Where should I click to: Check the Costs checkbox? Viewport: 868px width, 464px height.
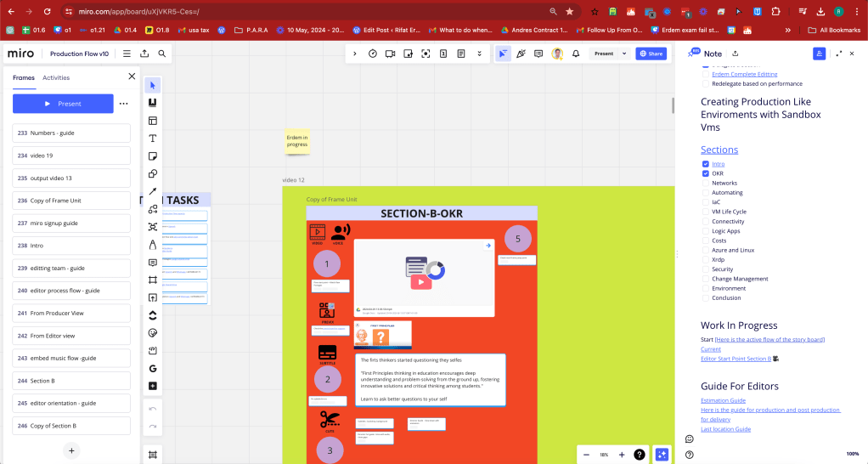pos(705,240)
